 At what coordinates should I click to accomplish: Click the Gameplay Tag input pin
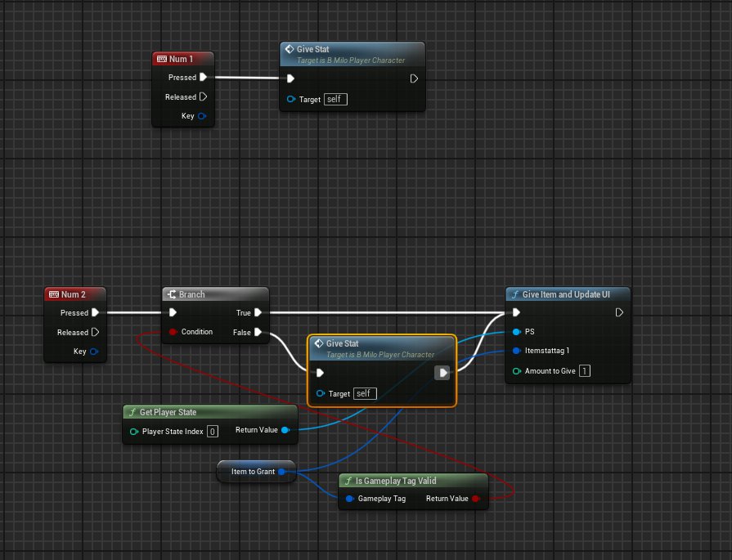tap(350, 498)
